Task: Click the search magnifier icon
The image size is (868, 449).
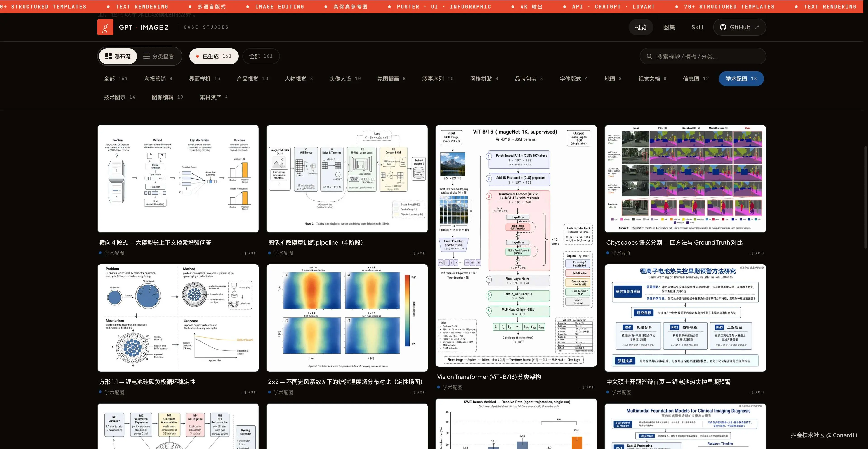Action: click(x=649, y=56)
